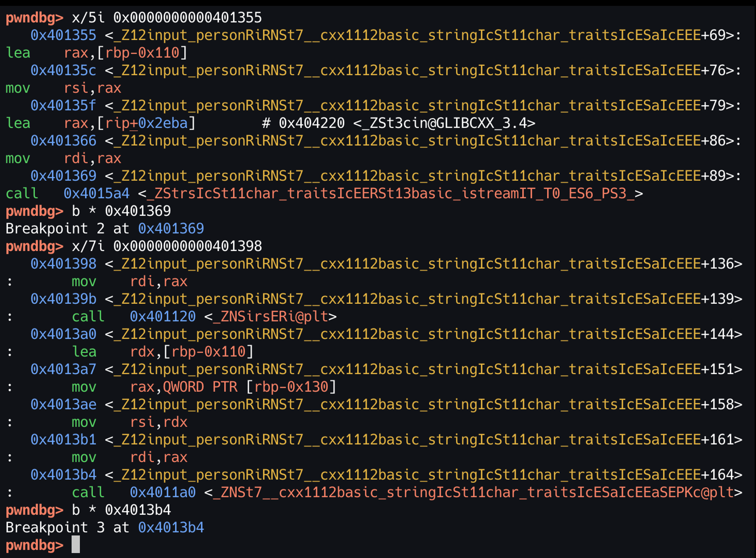Viewport: 756px width, 558px height.
Task: Click Breakpoint 3 address 0x4013b4
Action: [x=171, y=527]
